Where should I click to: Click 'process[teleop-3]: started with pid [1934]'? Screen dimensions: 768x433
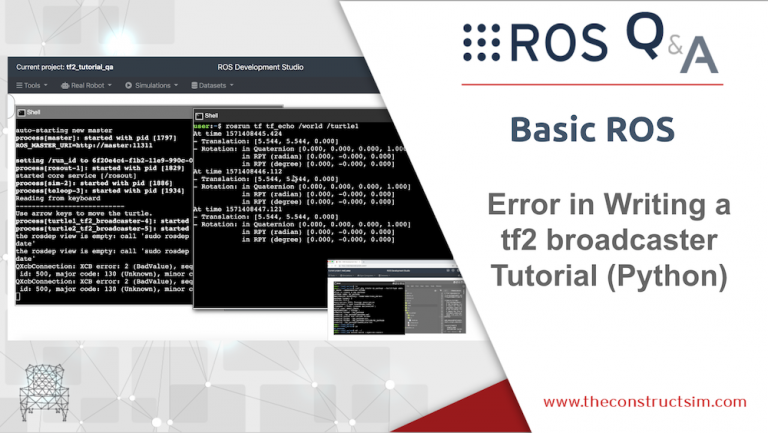pyautogui.click(x=100, y=191)
